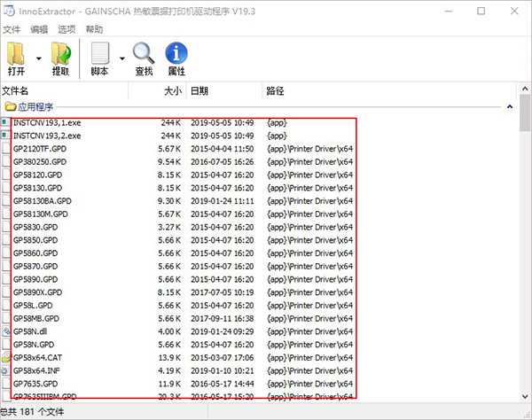The image size is (532, 420).
Task: Open the 选项 menu
Action: [x=66, y=29]
